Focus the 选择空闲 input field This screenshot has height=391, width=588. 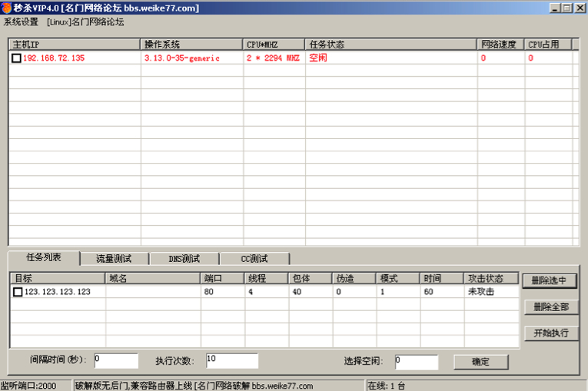tap(417, 362)
